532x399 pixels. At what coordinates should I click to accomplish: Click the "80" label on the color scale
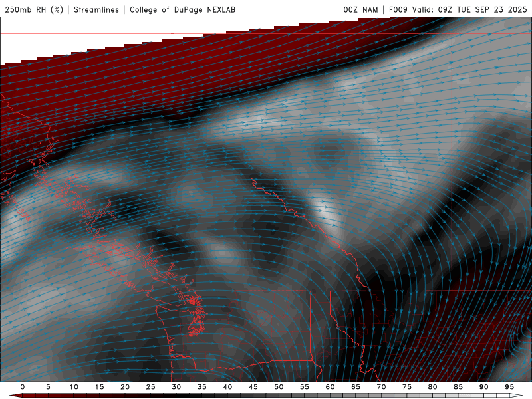pyautogui.click(x=433, y=387)
